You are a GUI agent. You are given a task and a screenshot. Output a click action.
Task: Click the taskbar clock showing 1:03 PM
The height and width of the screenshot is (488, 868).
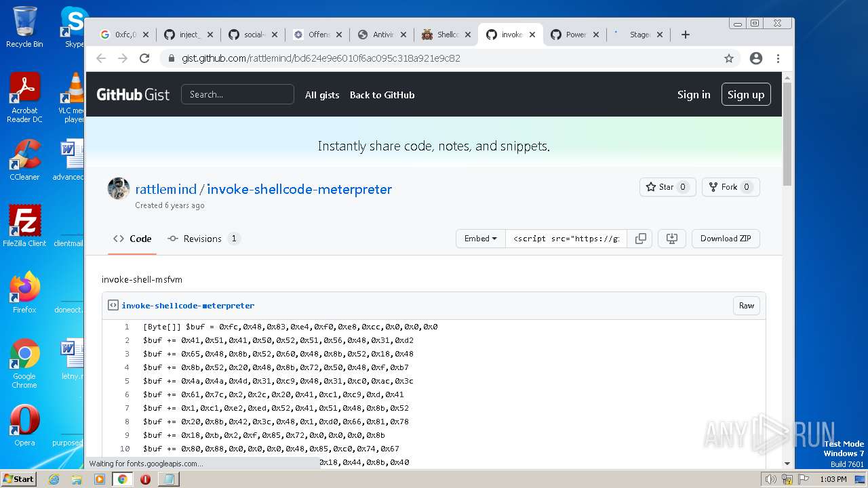point(833,479)
